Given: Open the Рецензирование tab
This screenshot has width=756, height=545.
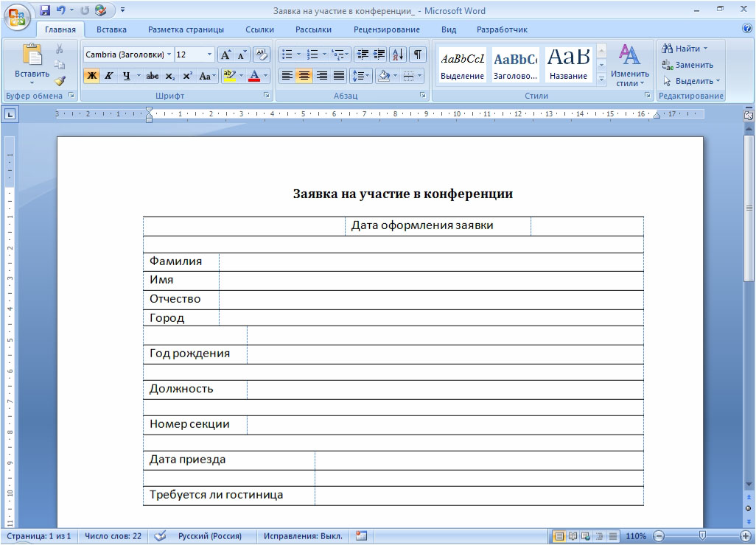Looking at the screenshot, I should click(x=387, y=29).
